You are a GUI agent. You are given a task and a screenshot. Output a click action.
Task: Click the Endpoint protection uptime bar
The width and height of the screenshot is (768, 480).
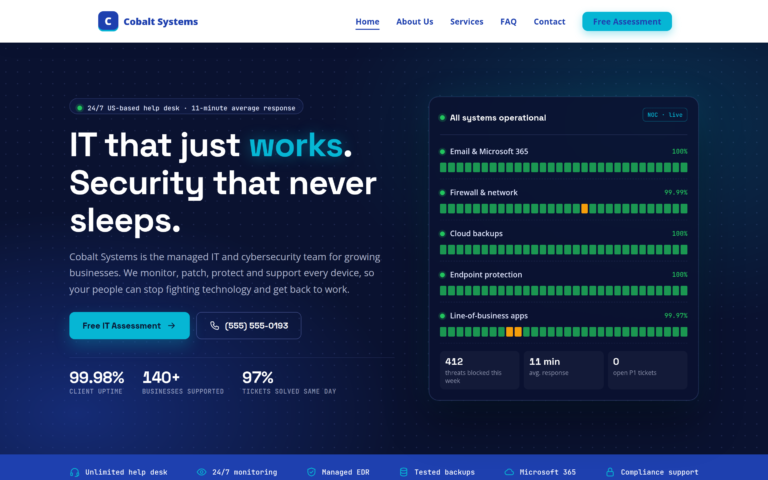point(563,291)
